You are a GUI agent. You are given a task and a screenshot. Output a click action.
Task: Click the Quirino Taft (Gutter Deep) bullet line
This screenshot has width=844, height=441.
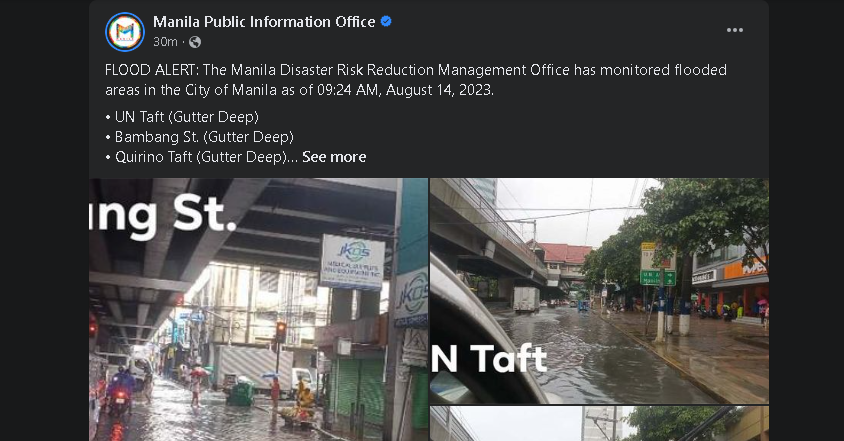200,157
